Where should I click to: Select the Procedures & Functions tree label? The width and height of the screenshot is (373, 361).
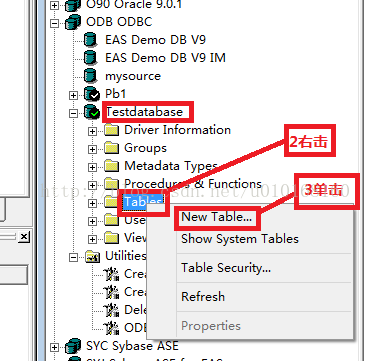193,184
